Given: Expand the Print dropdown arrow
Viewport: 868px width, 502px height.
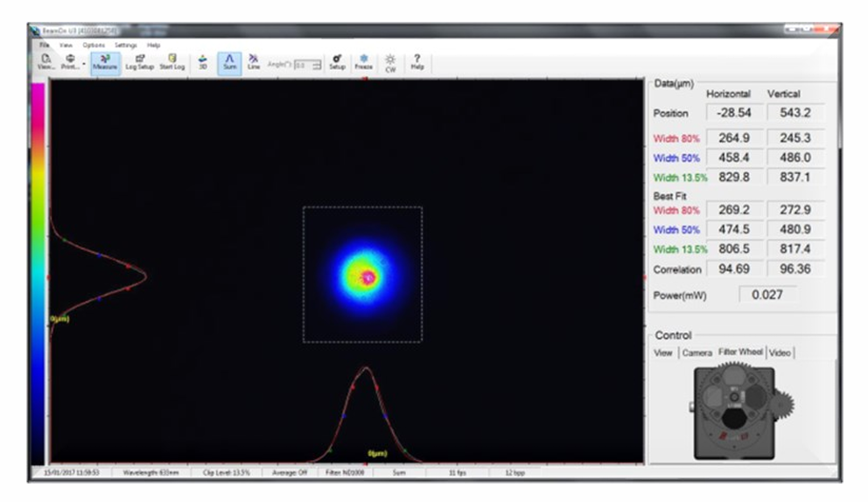Looking at the screenshot, I should [x=84, y=63].
